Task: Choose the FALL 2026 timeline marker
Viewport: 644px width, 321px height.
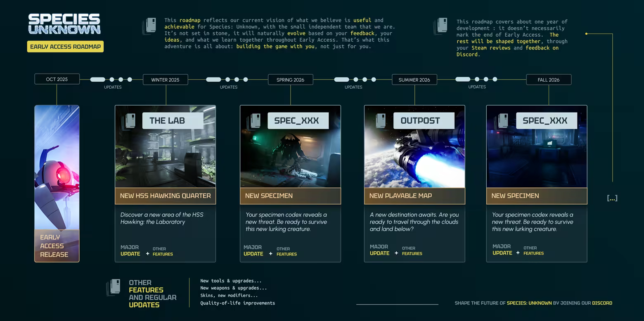Action: click(x=548, y=80)
